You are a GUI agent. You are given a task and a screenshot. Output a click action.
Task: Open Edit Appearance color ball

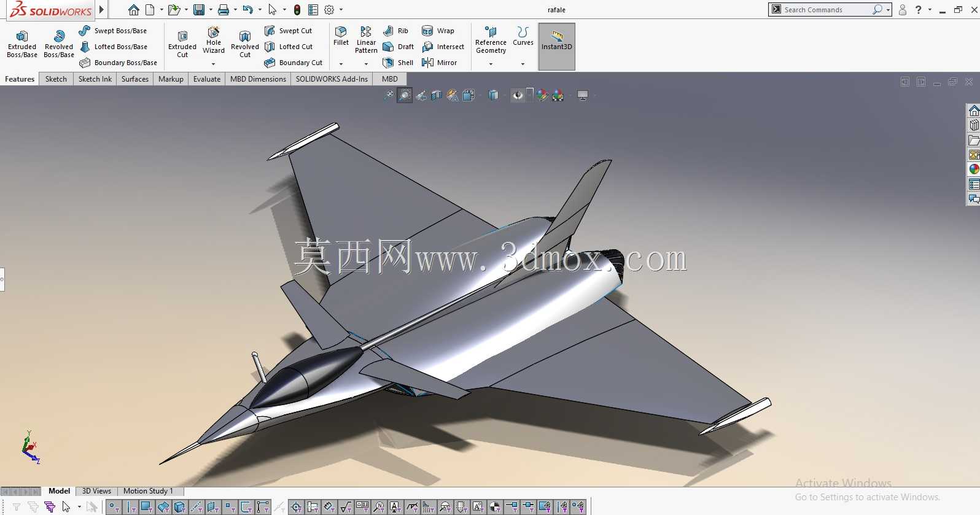point(542,95)
